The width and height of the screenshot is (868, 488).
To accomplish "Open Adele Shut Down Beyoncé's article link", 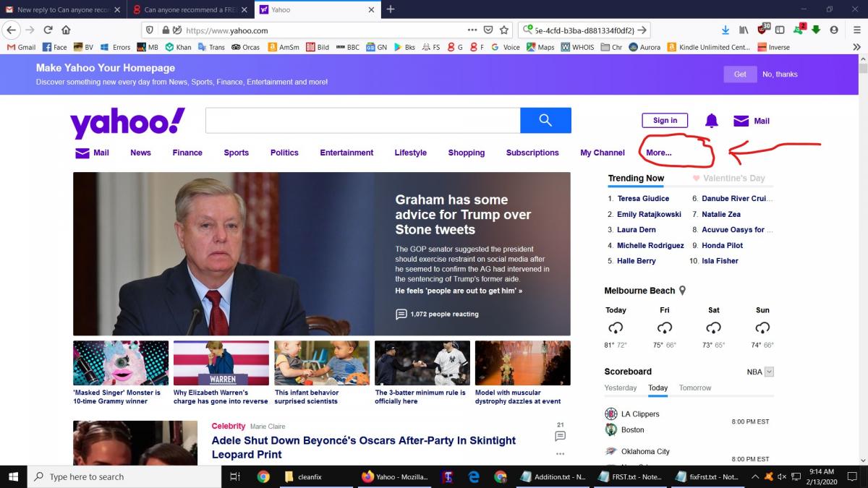I will [x=364, y=448].
